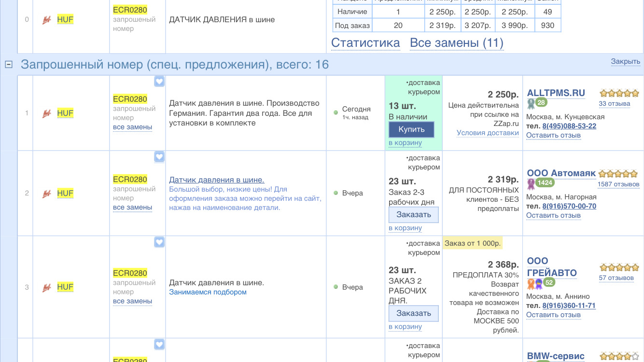Click the award ribbon icons of ООО ГРЕЙАВТО
Image resolution: width=644 pixels, height=362 pixels.
tap(535, 283)
